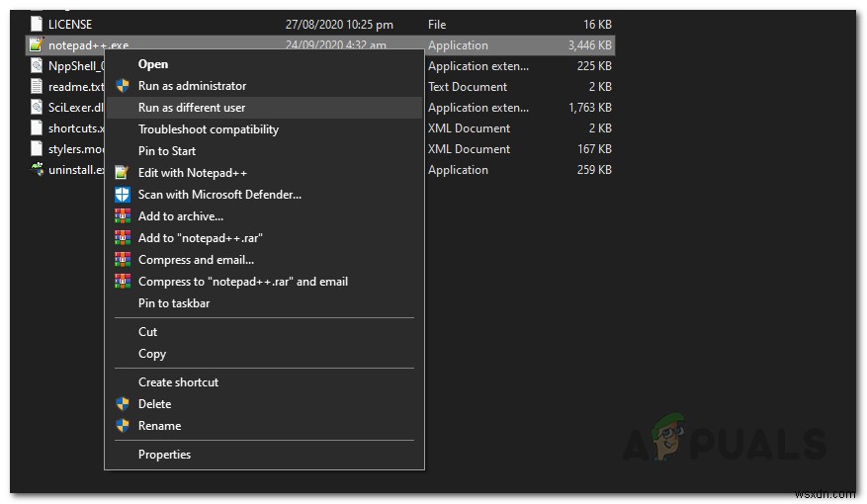Click the WinRAR icon beside Compress and email
Viewport: 867px width, 504px height.
pos(123,260)
